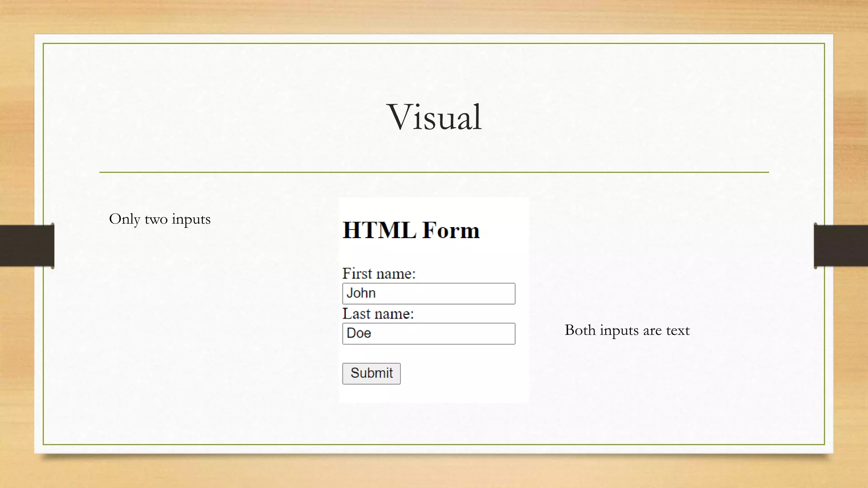
Task: Click the word 'HTML' in the heading
Action: click(379, 230)
